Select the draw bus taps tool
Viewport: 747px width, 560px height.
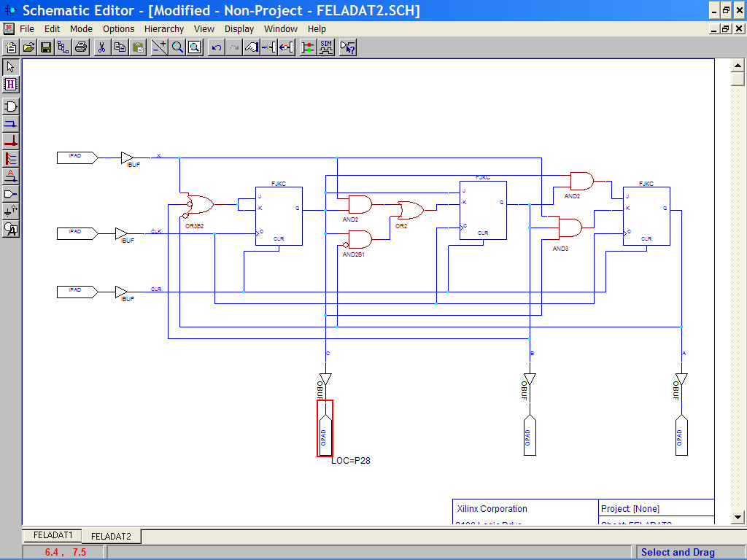pos(10,159)
